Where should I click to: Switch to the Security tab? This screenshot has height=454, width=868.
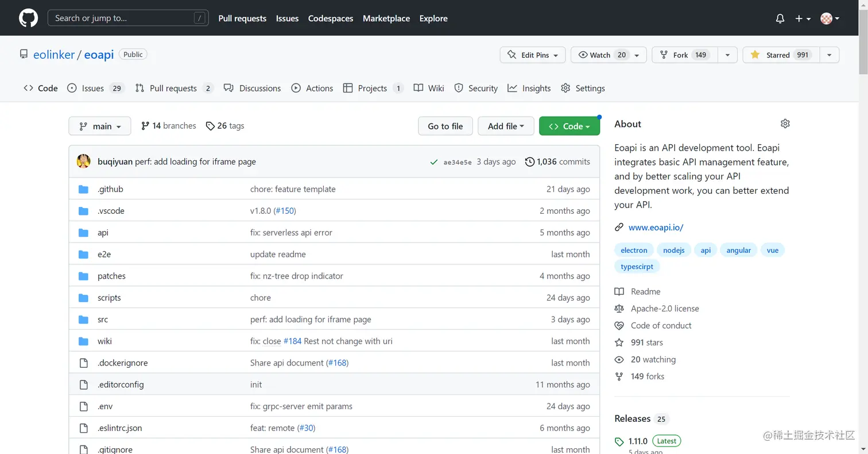point(476,88)
